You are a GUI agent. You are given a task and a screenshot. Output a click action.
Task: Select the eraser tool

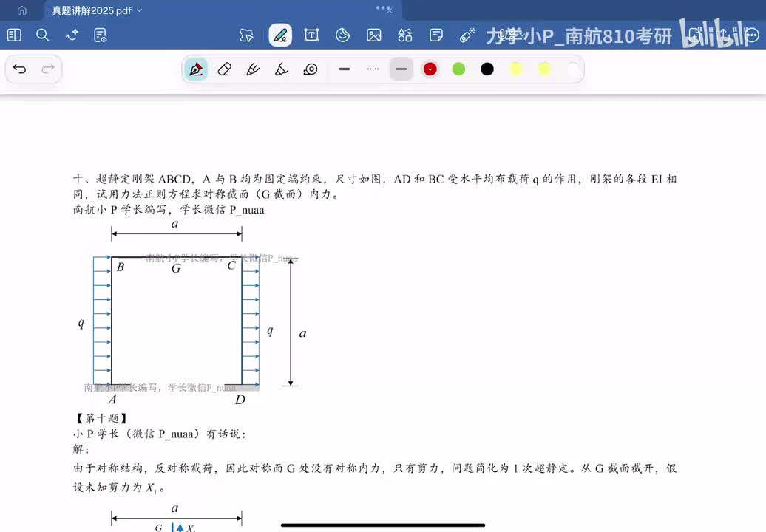click(x=224, y=69)
